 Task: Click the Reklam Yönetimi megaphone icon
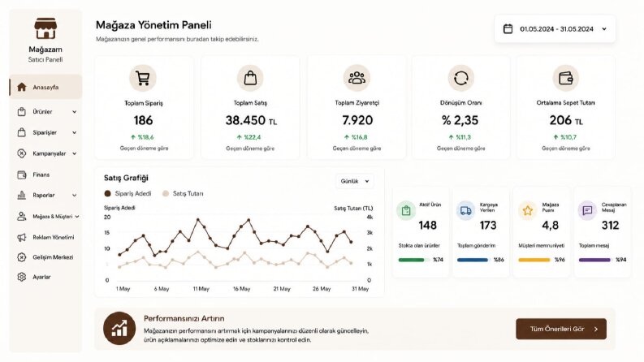point(22,237)
